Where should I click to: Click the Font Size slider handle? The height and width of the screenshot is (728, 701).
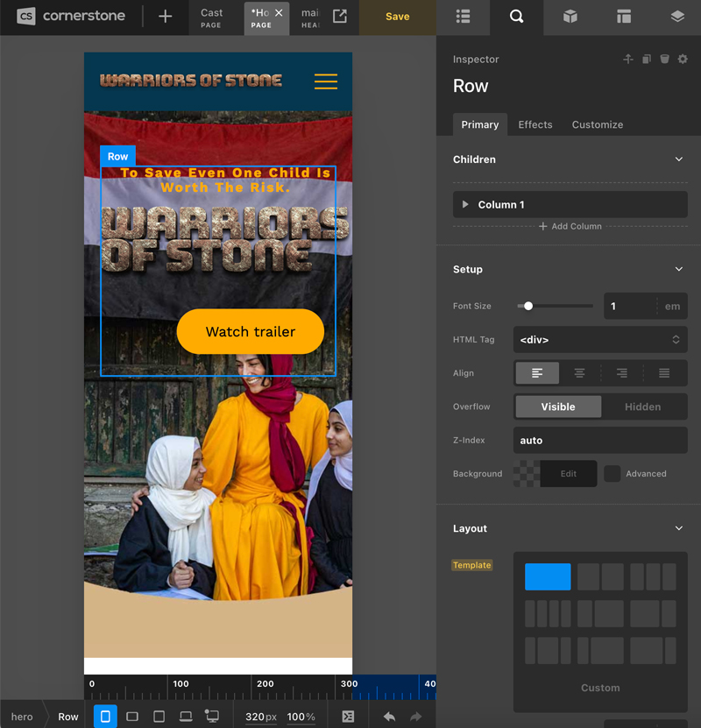[x=528, y=307]
